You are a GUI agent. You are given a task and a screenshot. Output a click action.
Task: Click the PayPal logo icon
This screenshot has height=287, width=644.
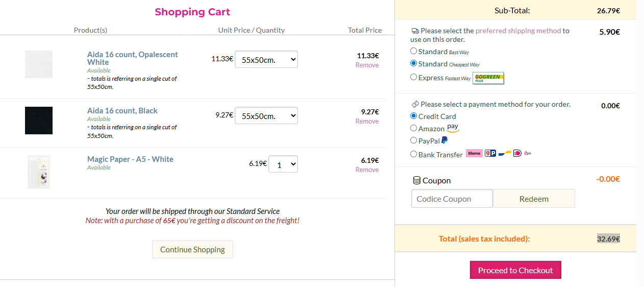[444, 140]
